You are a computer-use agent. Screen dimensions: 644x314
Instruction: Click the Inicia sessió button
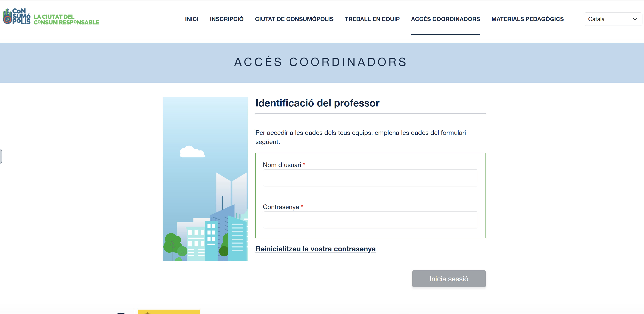coord(449,278)
